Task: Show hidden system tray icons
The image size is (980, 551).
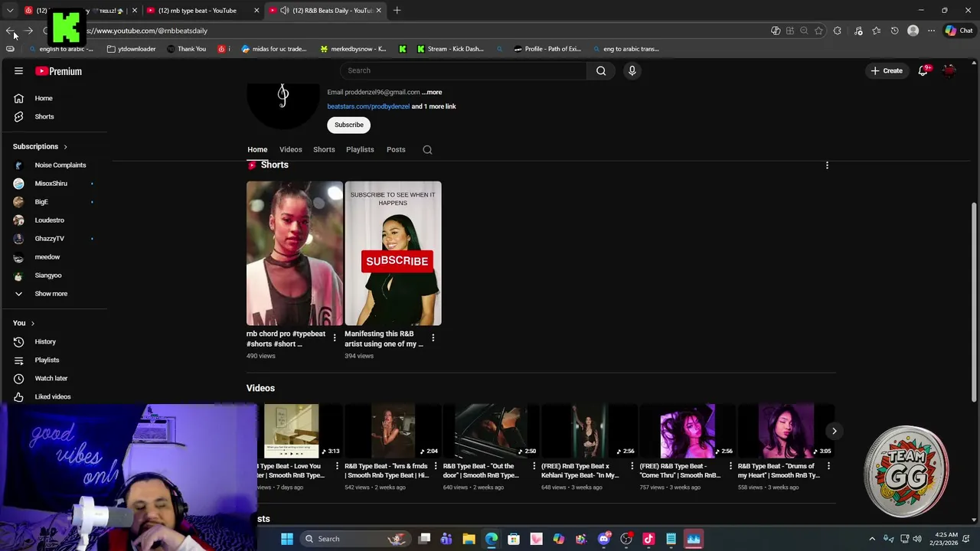Action: [x=871, y=539]
